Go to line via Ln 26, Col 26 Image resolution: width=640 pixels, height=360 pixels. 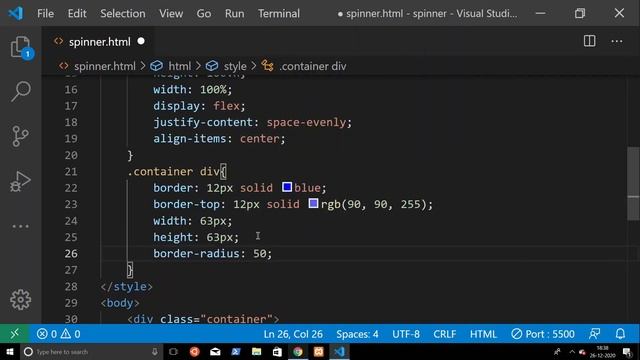(293, 334)
